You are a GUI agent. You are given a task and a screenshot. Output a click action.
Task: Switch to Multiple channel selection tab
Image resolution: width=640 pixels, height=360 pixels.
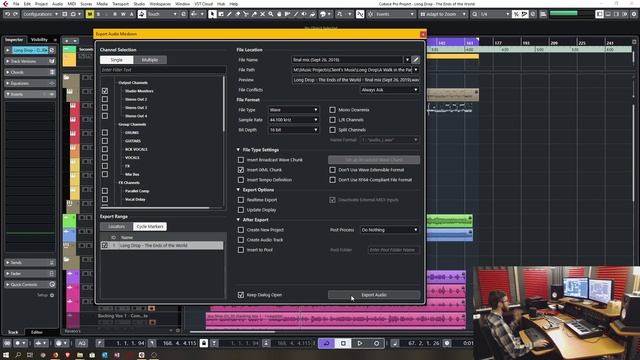click(x=150, y=60)
